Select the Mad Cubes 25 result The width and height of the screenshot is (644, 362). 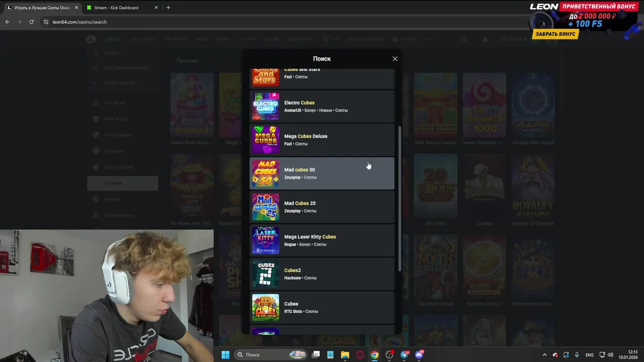point(322,207)
